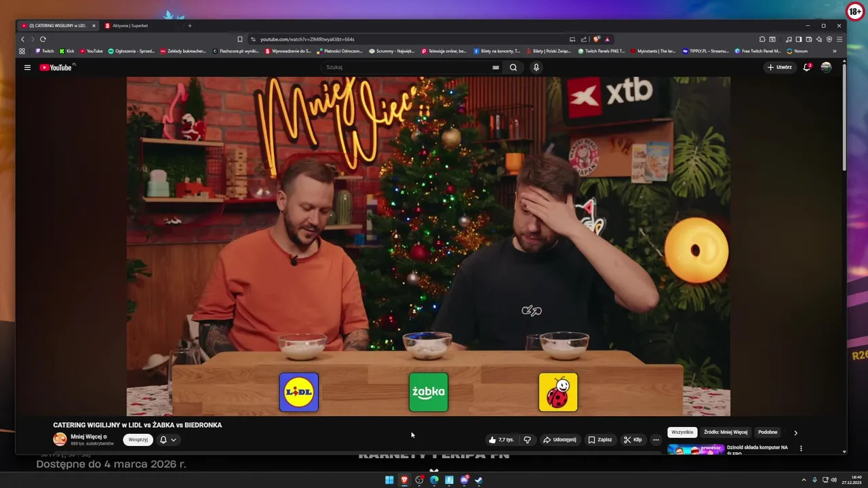Click the Wesprzyj support button

(x=138, y=439)
